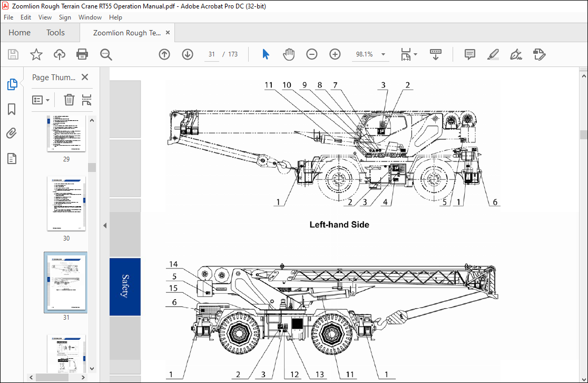Image resolution: width=588 pixels, height=383 pixels.
Task: Open the View menu
Action: click(45, 17)
